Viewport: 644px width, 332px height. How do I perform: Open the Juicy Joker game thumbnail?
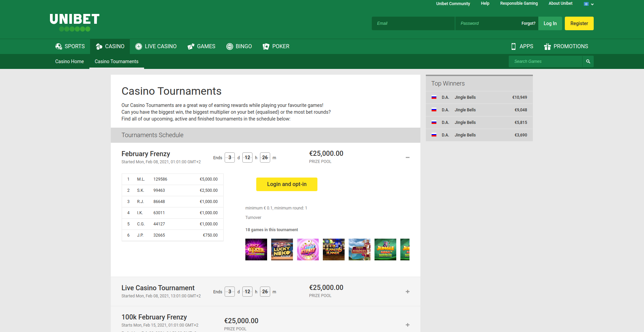[256, 250]
